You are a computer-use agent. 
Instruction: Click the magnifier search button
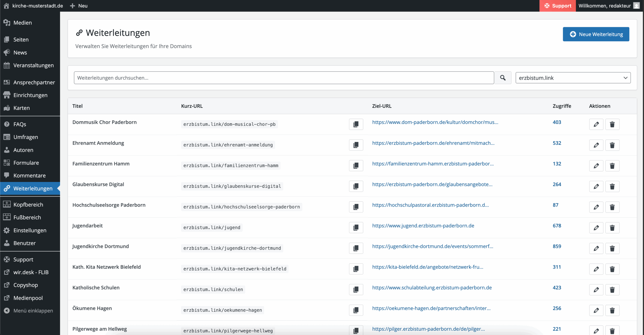(503, 78)
